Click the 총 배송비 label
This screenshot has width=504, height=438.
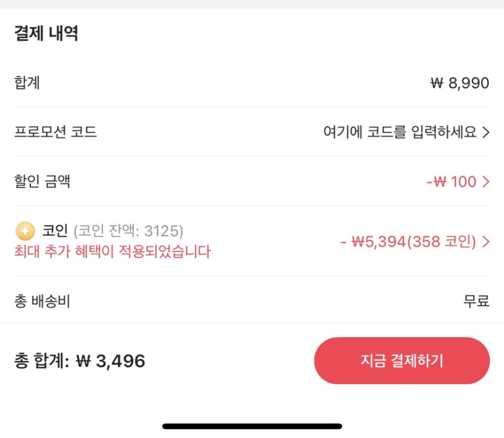[42, 300]
